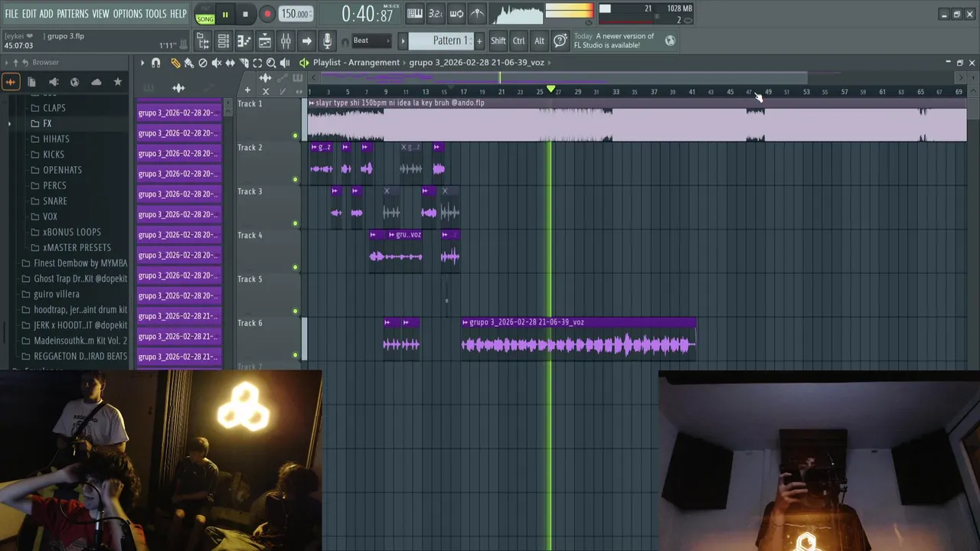The height and width of the screenshot is (551, 980).
Task: Open the FILE menu
Action: 11,14
